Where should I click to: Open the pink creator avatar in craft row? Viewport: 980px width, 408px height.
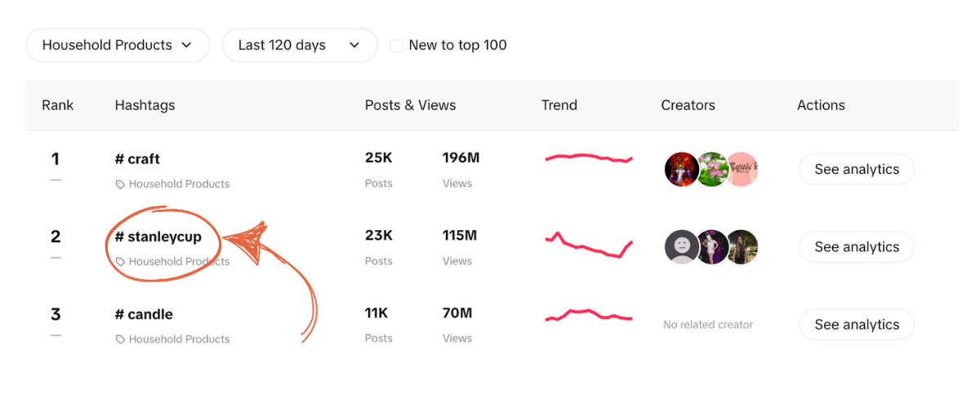742,169
